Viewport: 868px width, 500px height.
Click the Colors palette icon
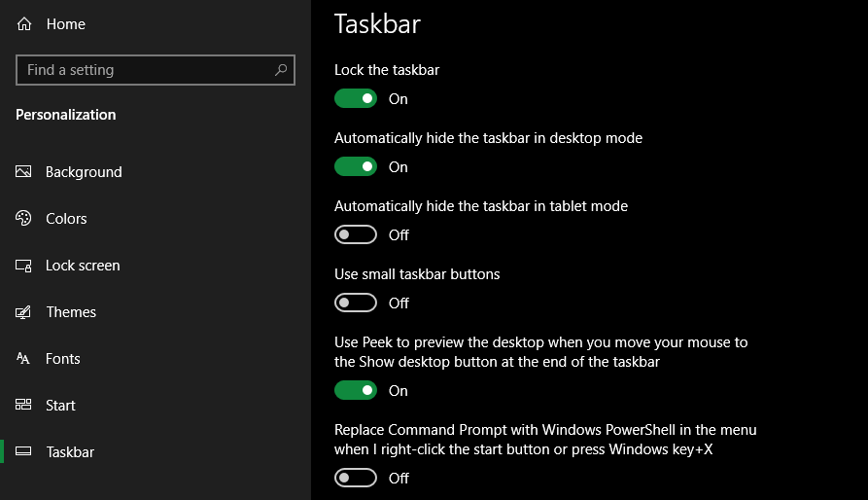(x=24, y=219)
